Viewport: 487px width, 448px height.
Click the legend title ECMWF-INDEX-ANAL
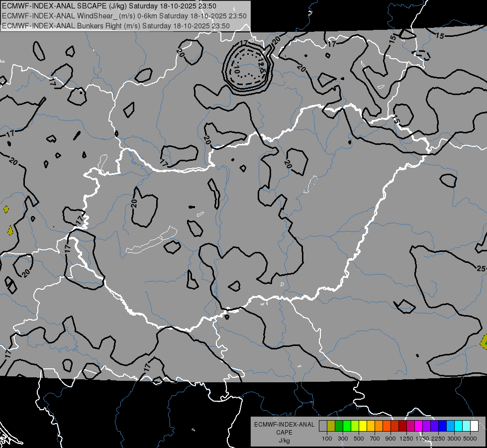pos(284,425)
